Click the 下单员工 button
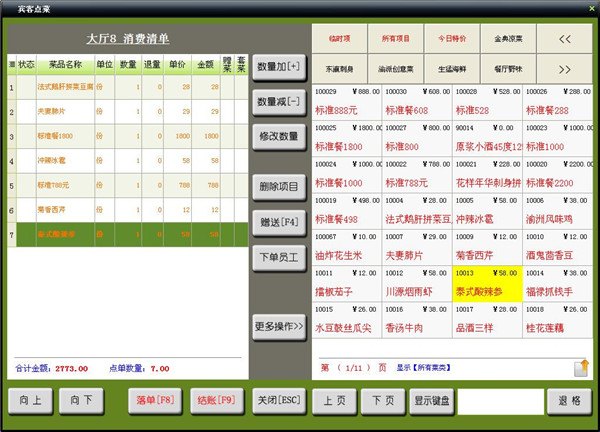Image resolution: width=600 pixels, height=432 pixels. click(x=279, y=258)
